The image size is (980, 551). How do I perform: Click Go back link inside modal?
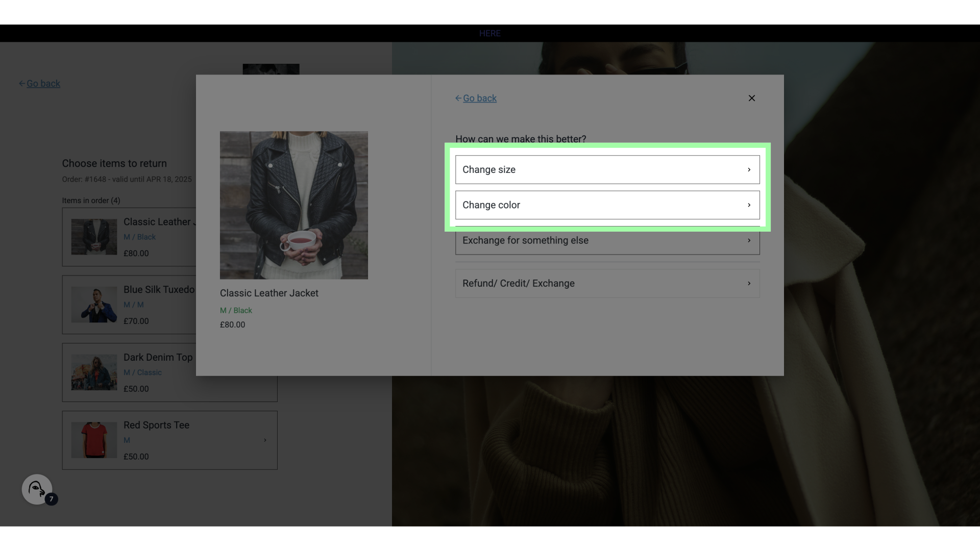[479, 98]
